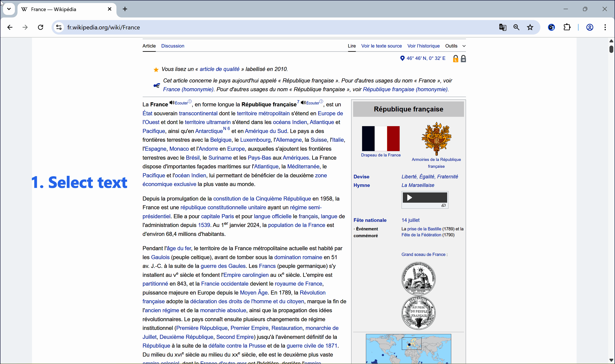Click the browser forward arrow
615x364 pixels.
click(25, 27)
